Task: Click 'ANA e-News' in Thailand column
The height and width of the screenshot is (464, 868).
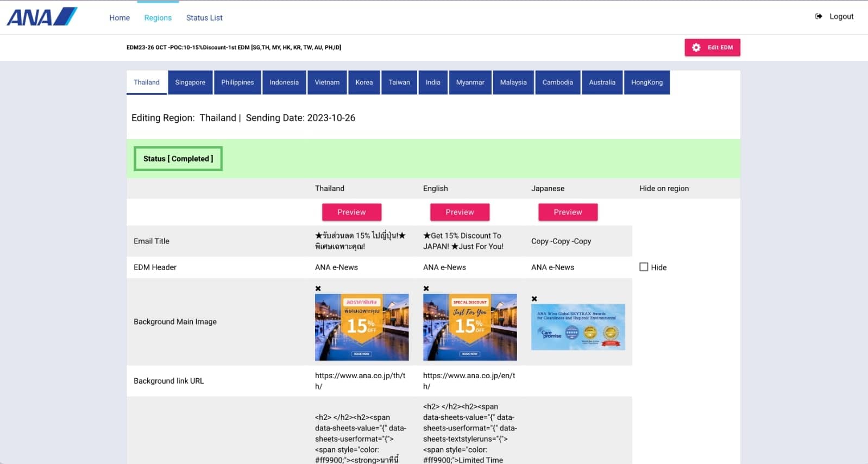Action: click(336, 267)
